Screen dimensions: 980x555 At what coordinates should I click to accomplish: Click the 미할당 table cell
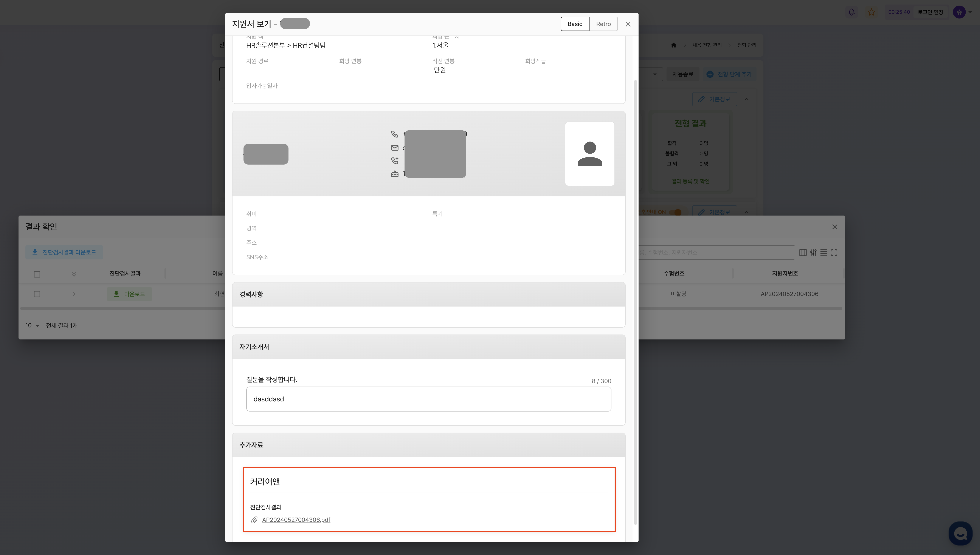tap(678, 294)
